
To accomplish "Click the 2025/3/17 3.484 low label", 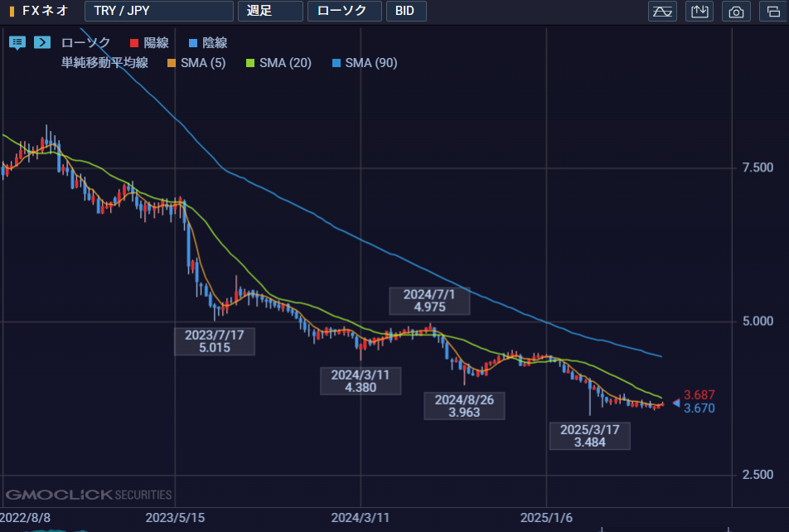I will pos(590,436).
